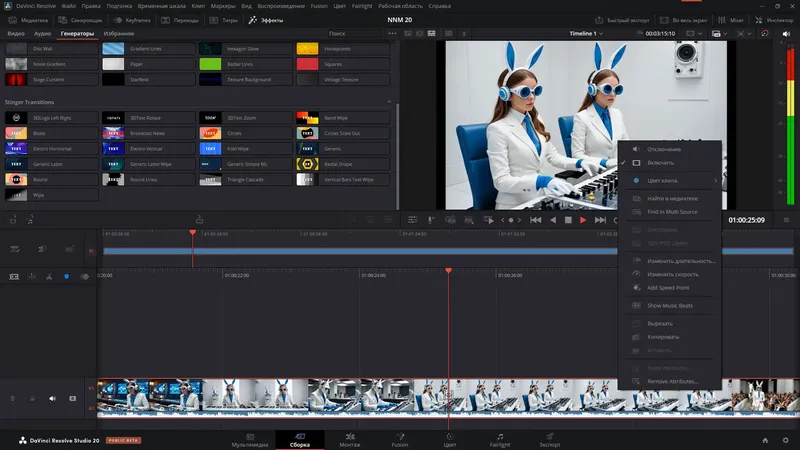Select the Генераторы tab
This screenshot has width=800, height=450.
[77, 34]
